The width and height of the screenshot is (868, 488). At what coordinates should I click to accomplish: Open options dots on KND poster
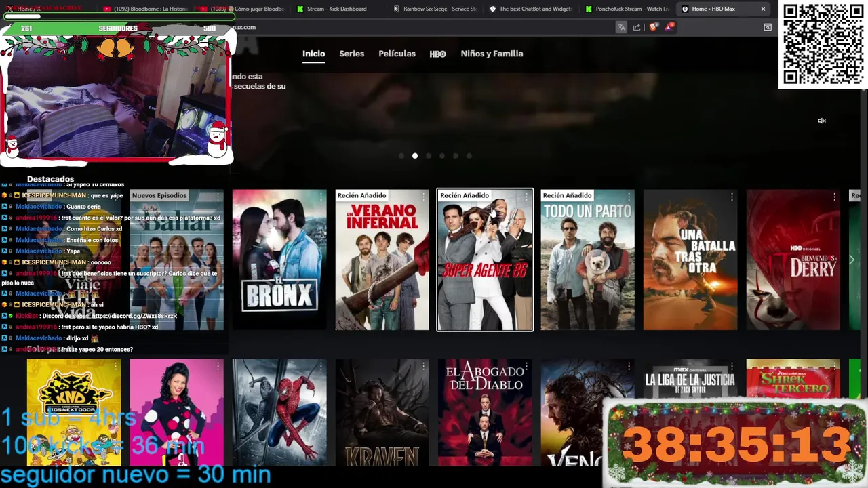116,367
